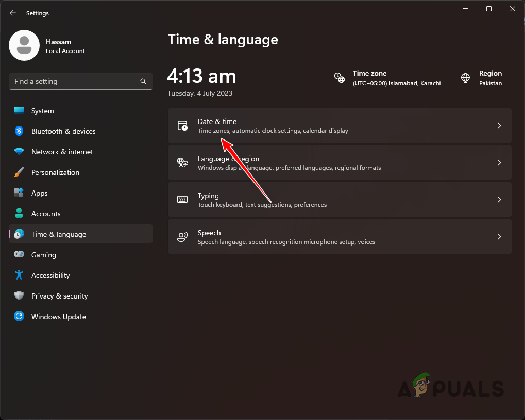Open Accessibility via its figure icon
The image size is (525, 420).
coord(19,275)
